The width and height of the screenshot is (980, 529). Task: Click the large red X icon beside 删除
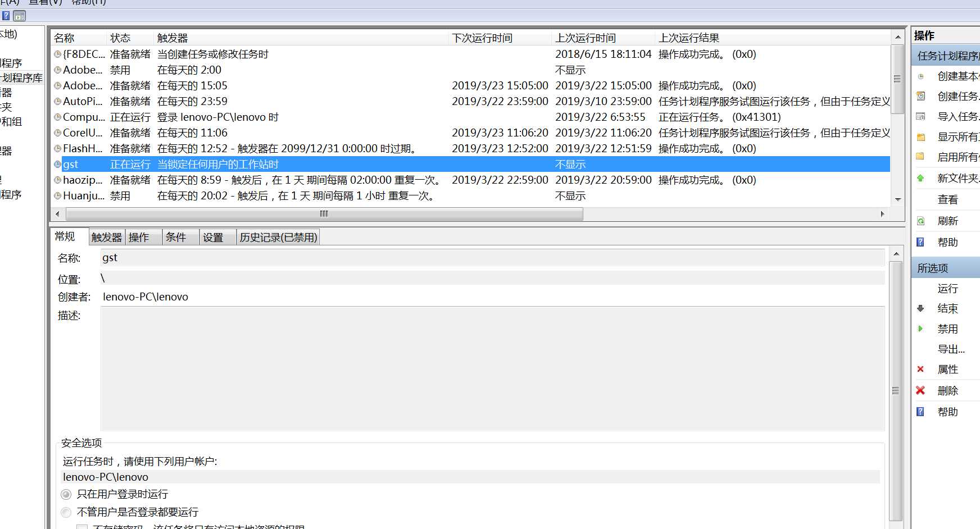point(920,390)
